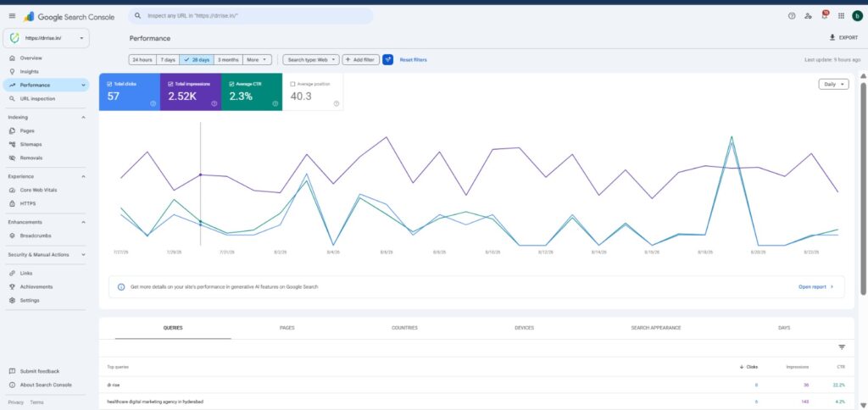Open Breadcrumbs enhancement report
This screenshot has height=410, width=868.
click(x=46, y=235)
